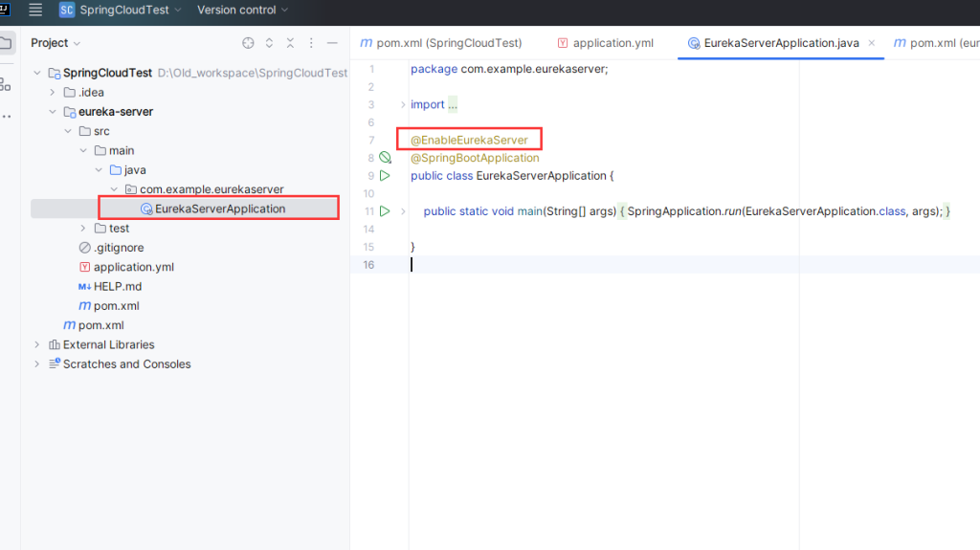Collapse com.example.eurekaserver package
The width and height of the screenshot is (980, 550).
[114, 189]
